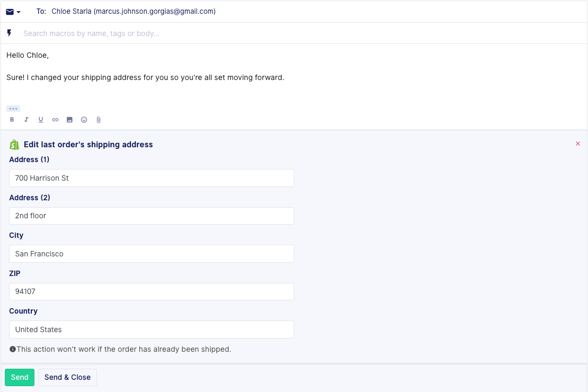Viewport: 588px width, 392px height.
Task: Edit the Address (1) field
Action: 152,178
